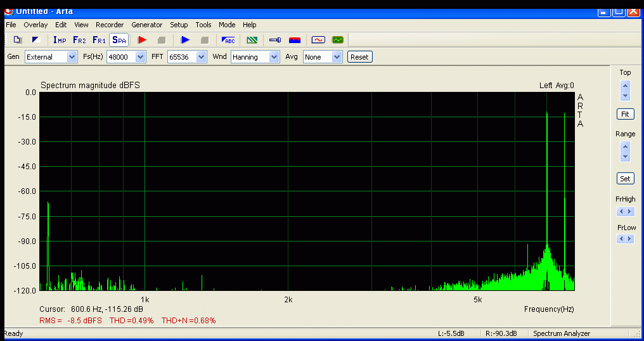
Task: Click the RMS = -8.5 dBFS readout
Action: pyautogui.click(x=70, y=321)
